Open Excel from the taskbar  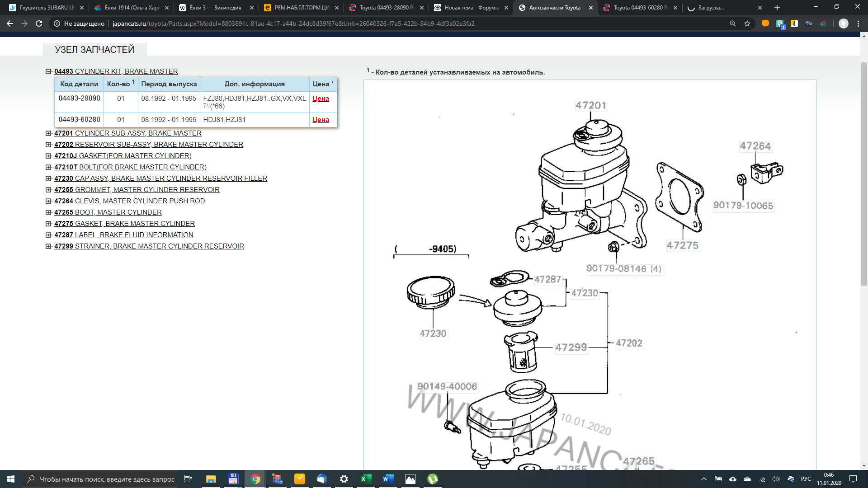coord(366,479)
